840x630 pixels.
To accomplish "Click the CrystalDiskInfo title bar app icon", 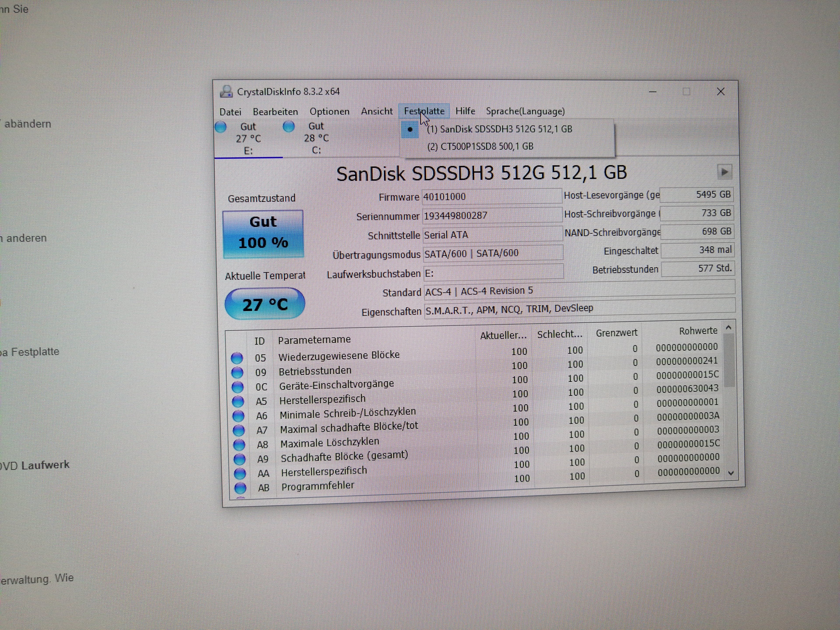I will pyautogui.click(x=226, y=91).
